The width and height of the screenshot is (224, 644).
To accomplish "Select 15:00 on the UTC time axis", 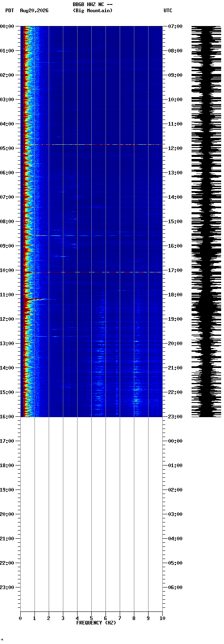I will point(175,222).
